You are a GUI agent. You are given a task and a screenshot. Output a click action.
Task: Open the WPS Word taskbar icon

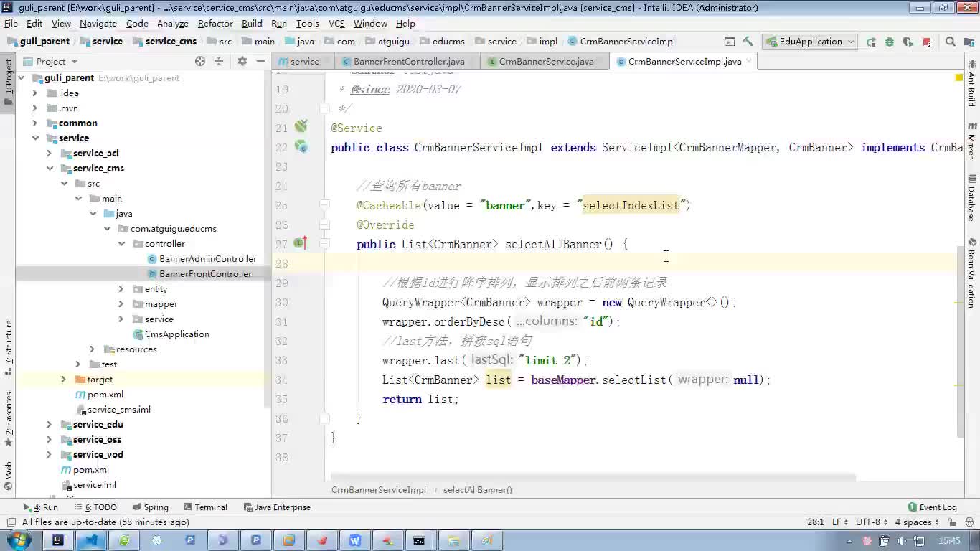point(354,540)
